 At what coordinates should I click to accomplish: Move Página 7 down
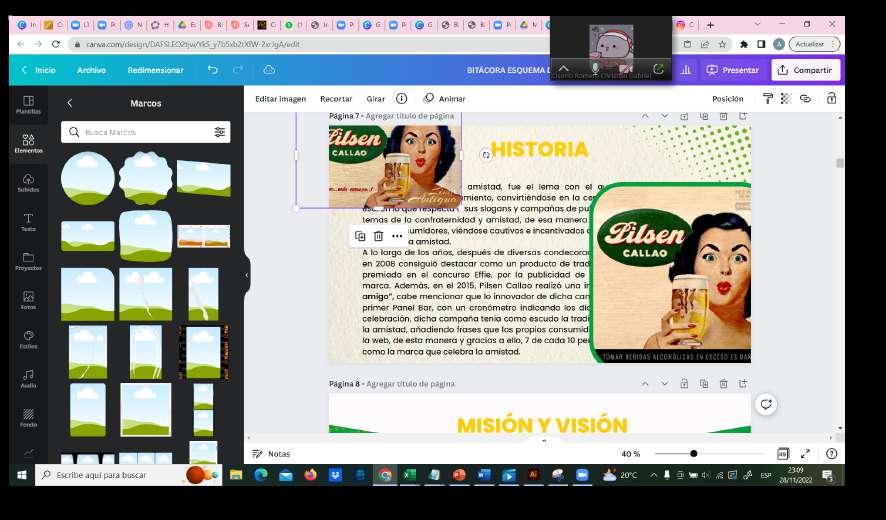tap(664, 116)
